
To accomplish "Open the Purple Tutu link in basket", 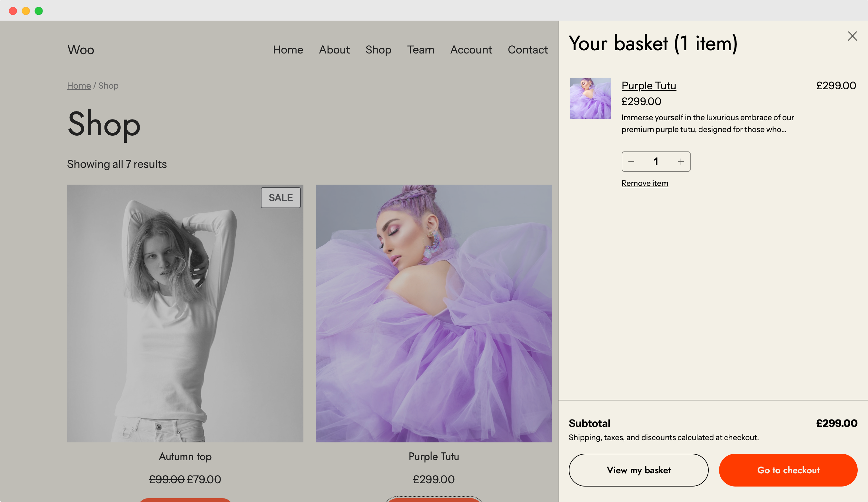I will tap(649, 85).
